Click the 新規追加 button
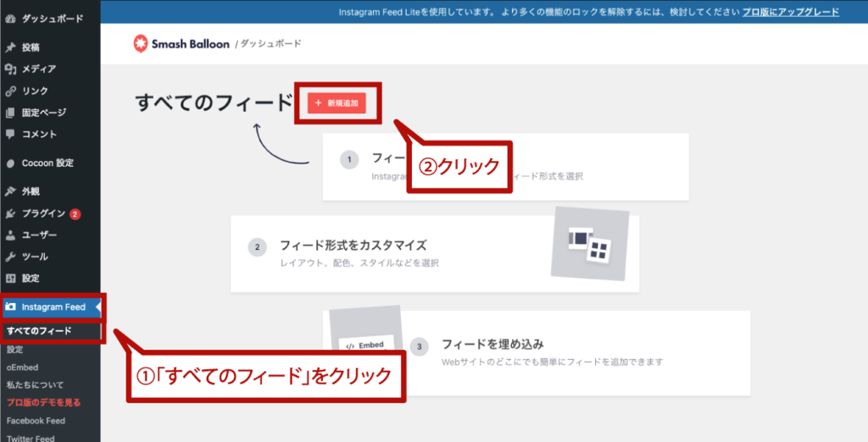 point(337,103)
